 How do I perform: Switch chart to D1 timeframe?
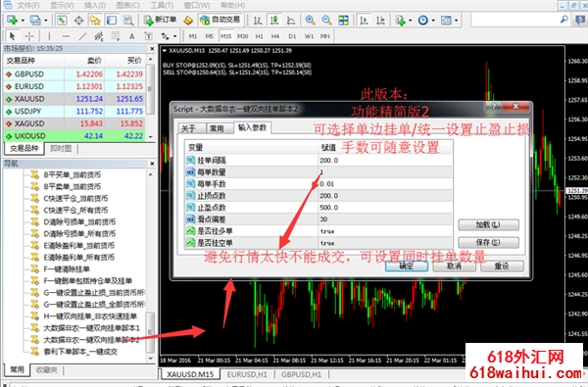(292, 36)
